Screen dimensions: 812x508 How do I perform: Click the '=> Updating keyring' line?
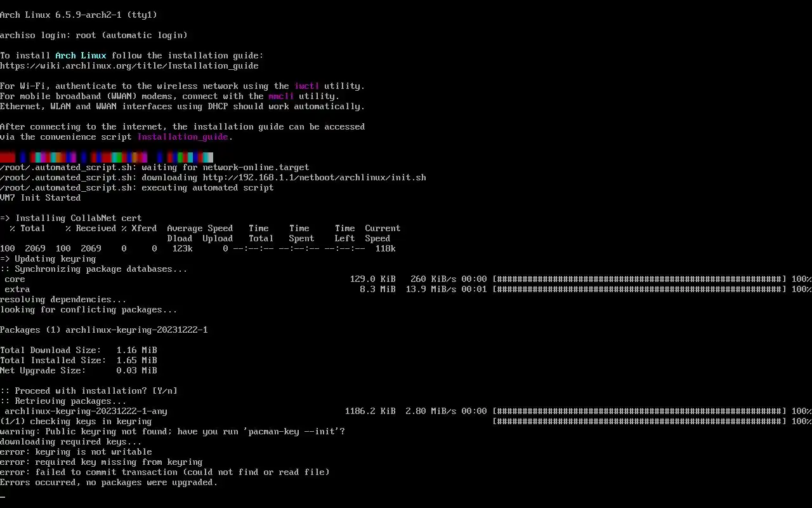[48, 258]
